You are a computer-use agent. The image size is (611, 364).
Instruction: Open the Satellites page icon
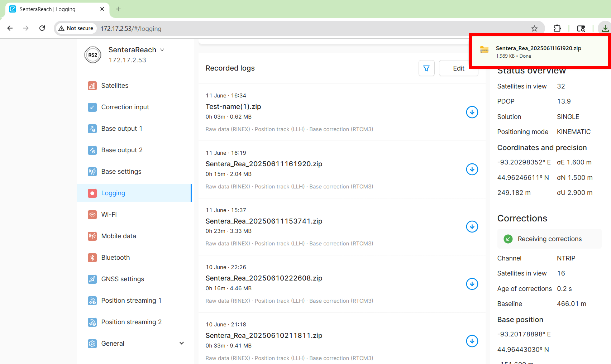tap(92, 86)
